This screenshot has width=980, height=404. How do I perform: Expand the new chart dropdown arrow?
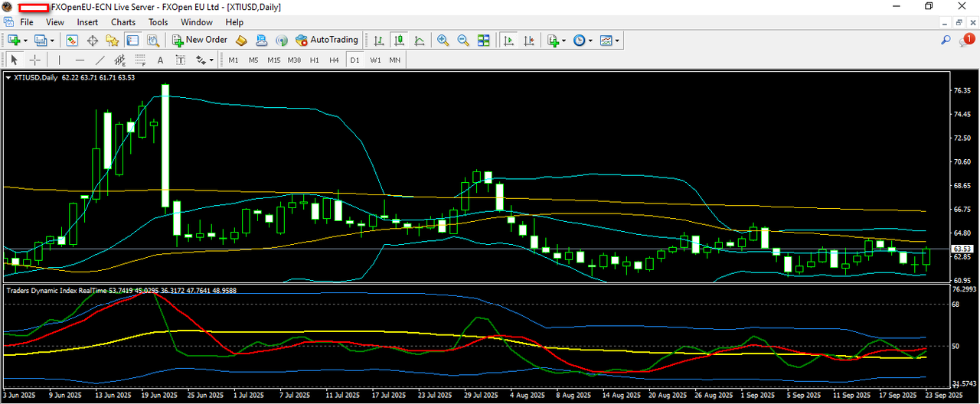[25, 41]
